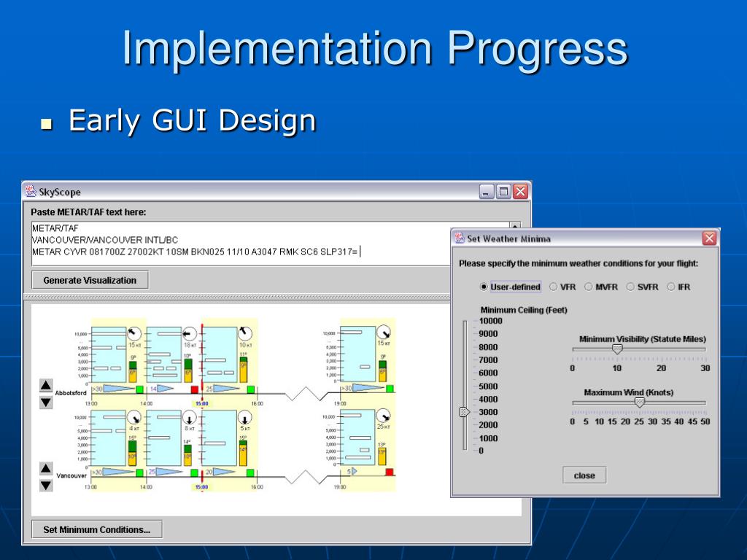747x560 pixels.
Task: Maximize the SkyScope window
Action: click(x=503, y=192)
